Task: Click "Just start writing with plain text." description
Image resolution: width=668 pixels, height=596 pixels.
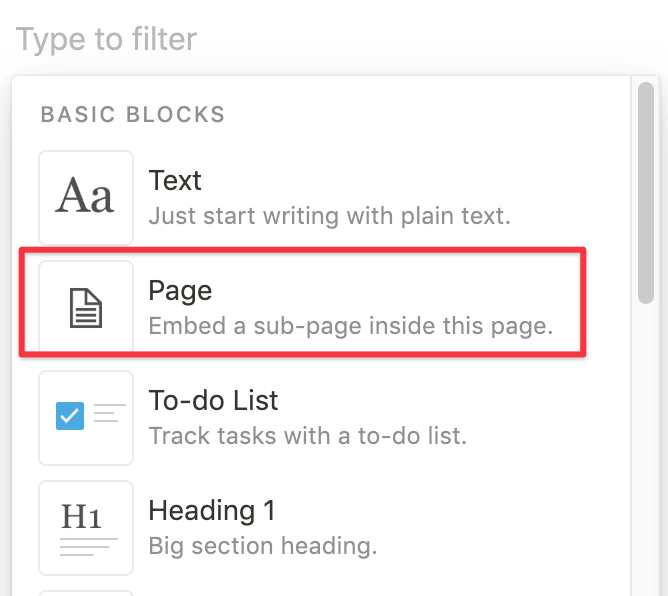Action: pyautogui.click(x=329, y=215)
